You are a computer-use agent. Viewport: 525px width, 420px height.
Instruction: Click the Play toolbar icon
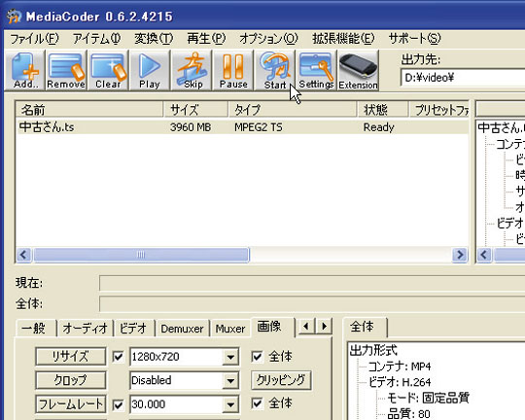coord(150,70)
